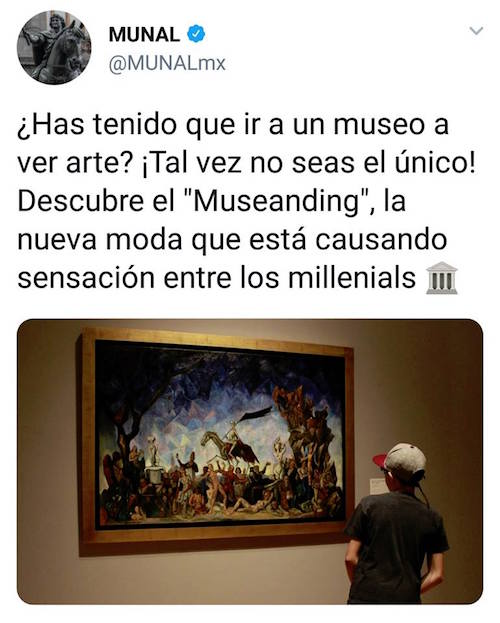Click the museum building emoji
Image resolution: width=500 pixels, height=623 pixels.
tap(442, 278)
